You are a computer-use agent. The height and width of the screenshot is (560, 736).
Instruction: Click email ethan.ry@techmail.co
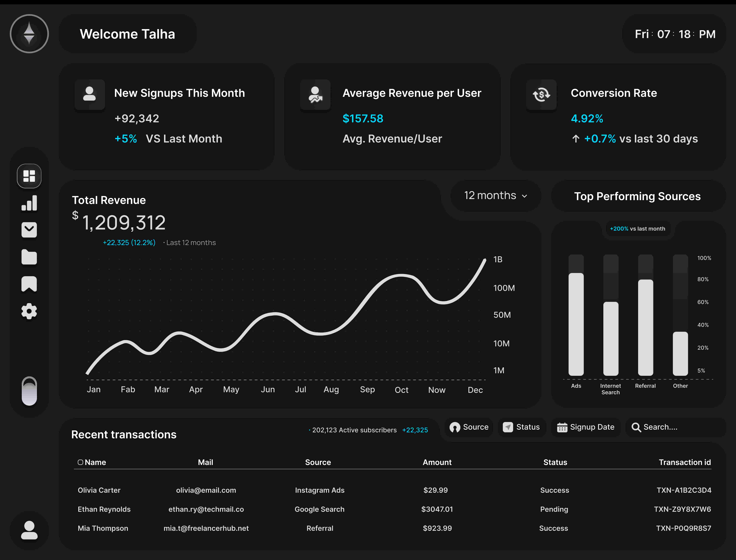coord(206,509)
